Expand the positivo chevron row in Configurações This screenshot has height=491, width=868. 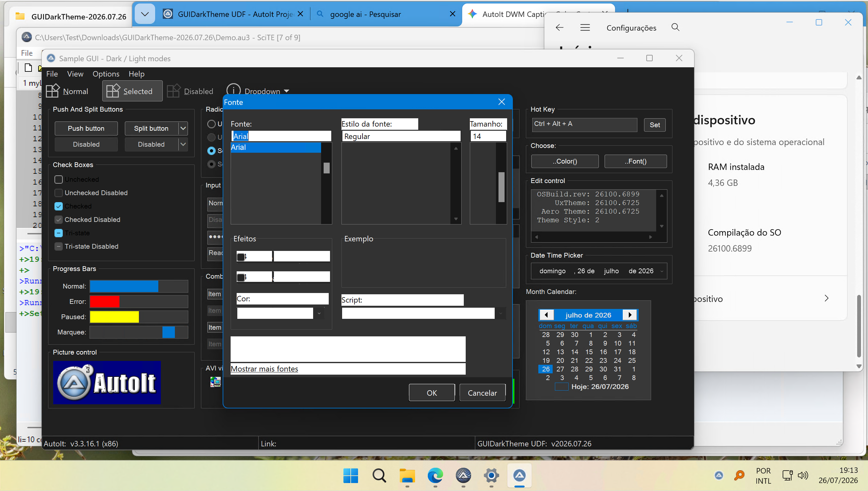827,298
